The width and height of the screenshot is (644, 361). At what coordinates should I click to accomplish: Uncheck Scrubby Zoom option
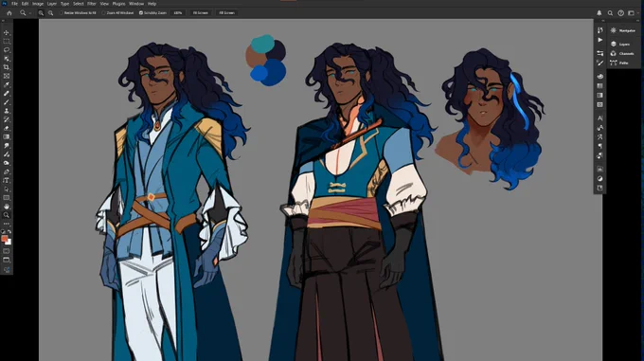click(141, 13)
